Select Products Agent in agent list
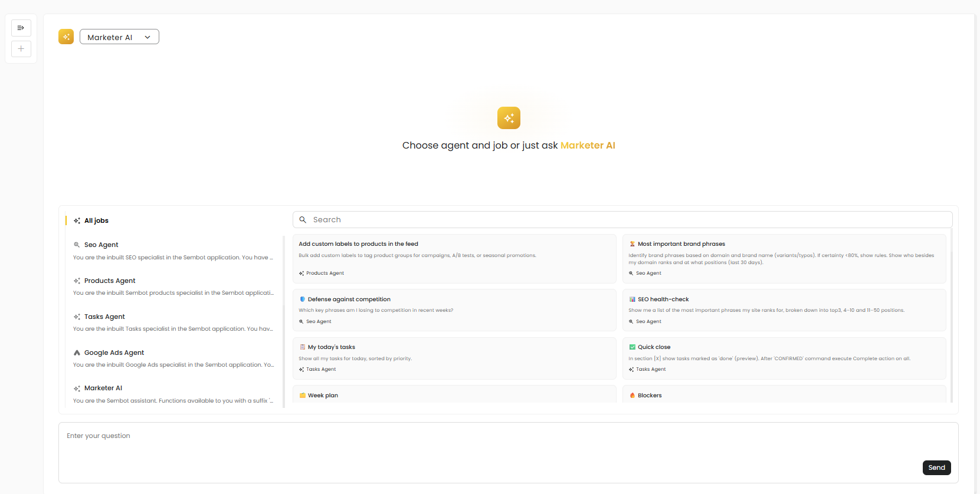 [173, 286]
